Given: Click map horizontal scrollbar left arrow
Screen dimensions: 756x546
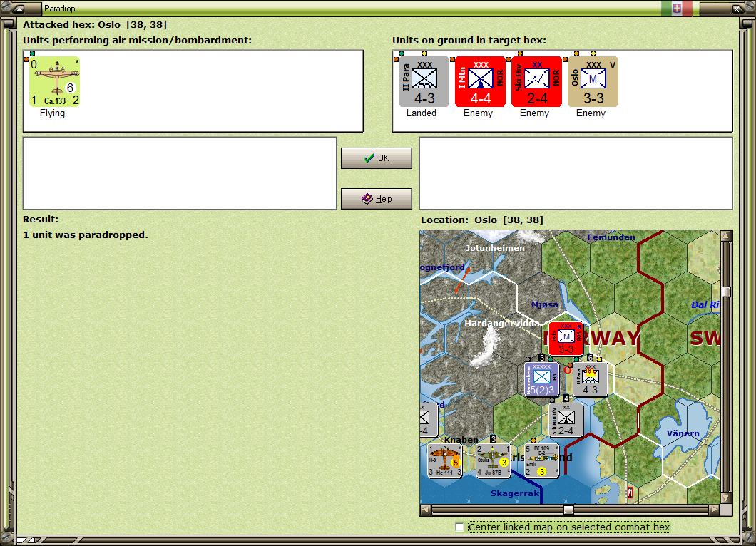Looking at the screenshot, I should point(425,510).
